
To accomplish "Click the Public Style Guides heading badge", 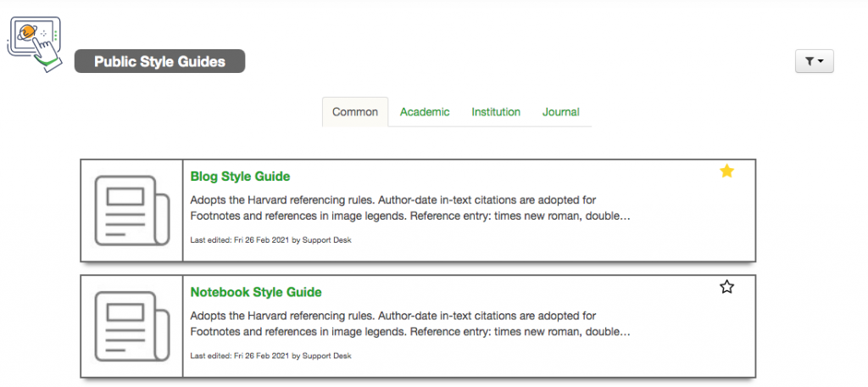I will 160,61.
